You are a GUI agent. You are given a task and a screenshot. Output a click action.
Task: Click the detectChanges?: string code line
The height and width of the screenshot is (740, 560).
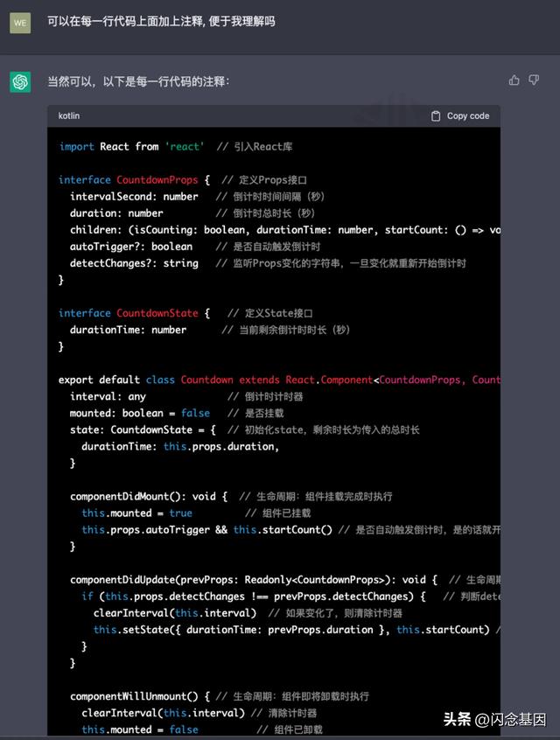[x=134, y=263]
